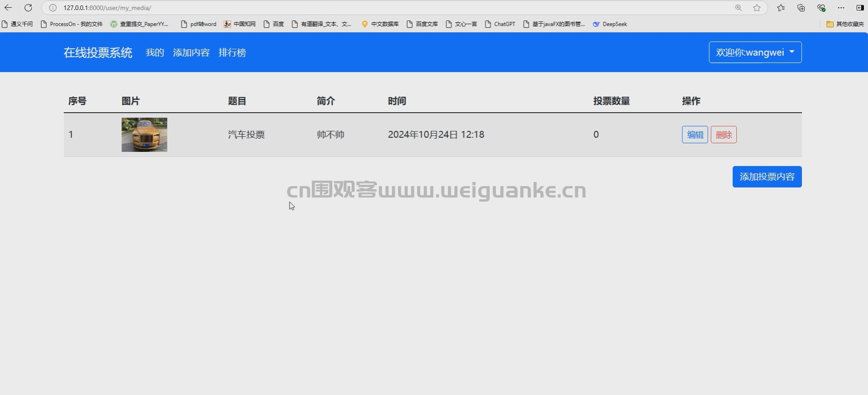The height and width of the screenshot is (395, 868).
Task: Open browser essentials heart icon
Action: pyautogui.click(x=821, y=8)
